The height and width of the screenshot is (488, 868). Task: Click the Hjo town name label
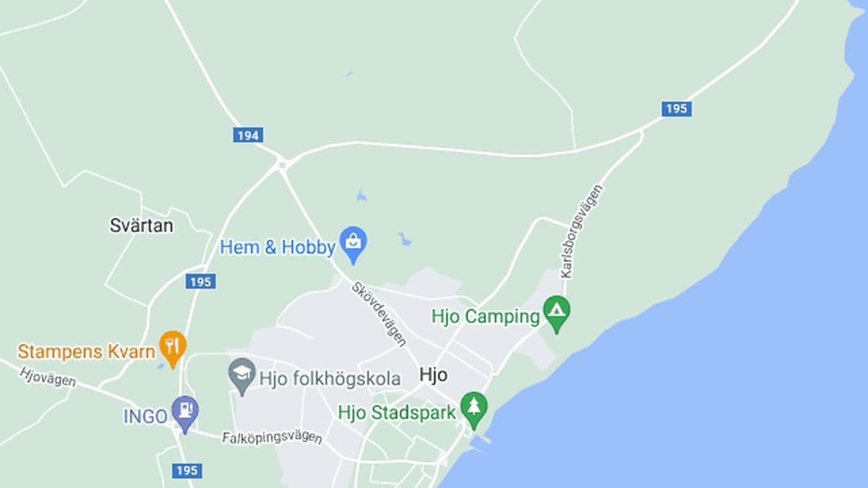433,374
